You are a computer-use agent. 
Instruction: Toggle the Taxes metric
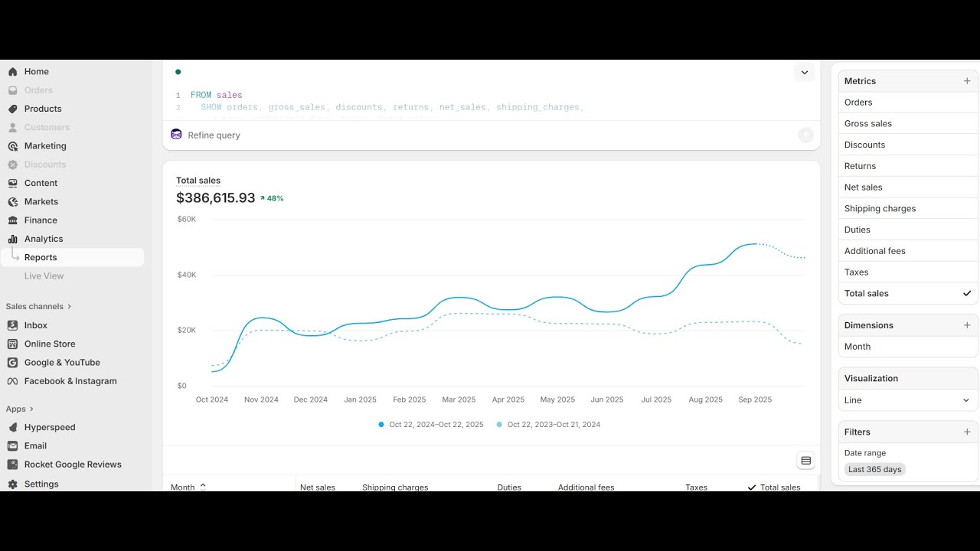[x=908, y=272]
